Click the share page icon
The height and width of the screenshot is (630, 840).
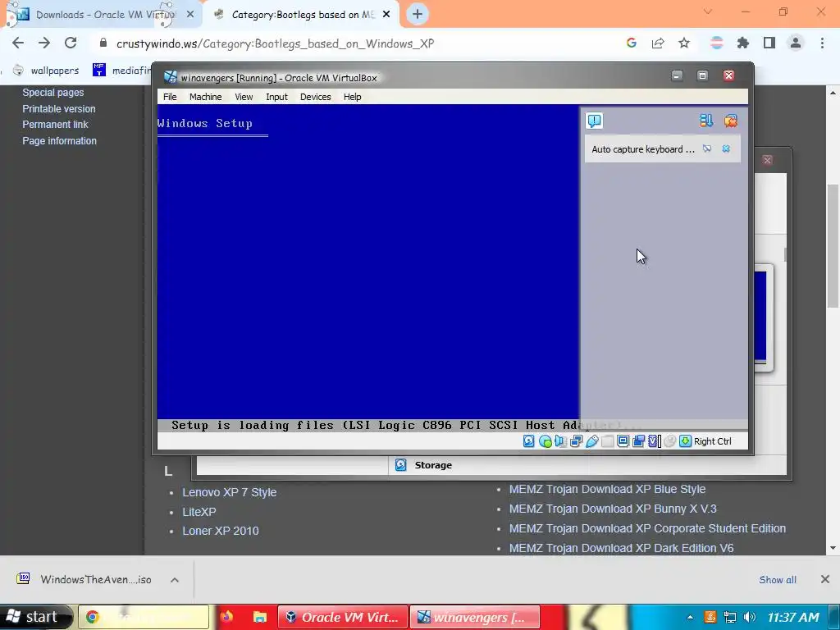(x=658, y=43)
